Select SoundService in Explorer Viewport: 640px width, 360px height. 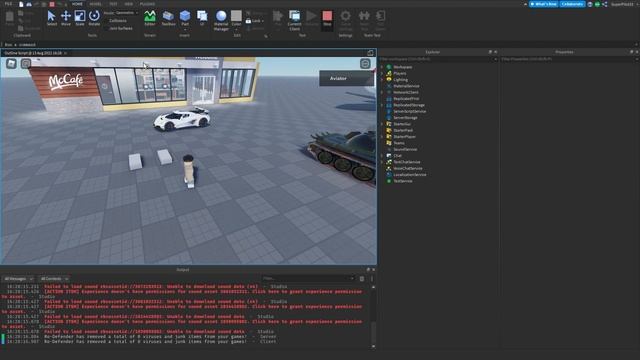click(405, 149)
